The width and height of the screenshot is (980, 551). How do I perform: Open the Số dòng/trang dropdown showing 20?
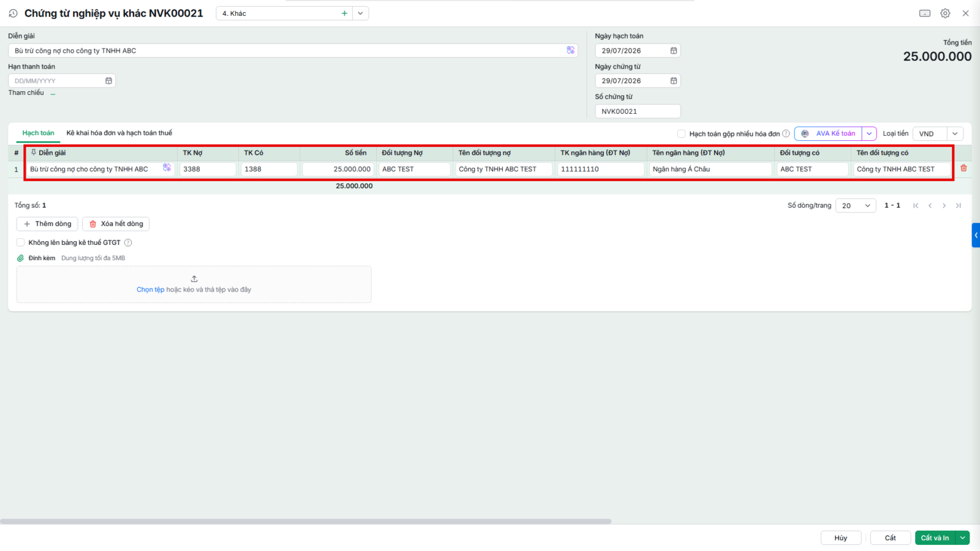(856, 206)
